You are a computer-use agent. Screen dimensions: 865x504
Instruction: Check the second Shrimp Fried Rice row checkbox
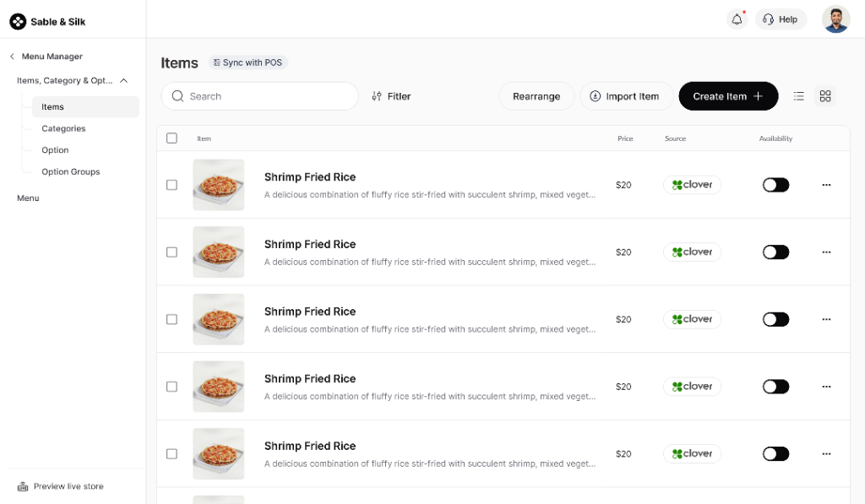[172, 252]
